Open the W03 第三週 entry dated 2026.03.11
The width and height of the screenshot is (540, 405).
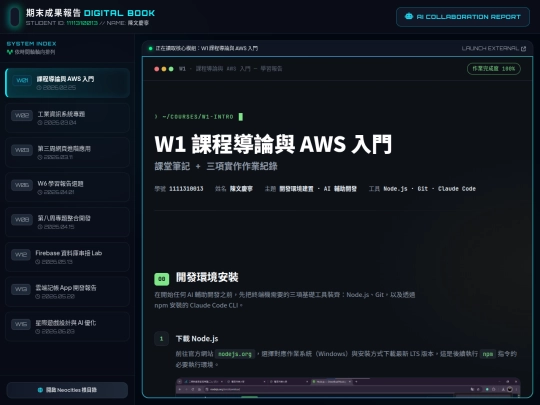coord(67,153)
